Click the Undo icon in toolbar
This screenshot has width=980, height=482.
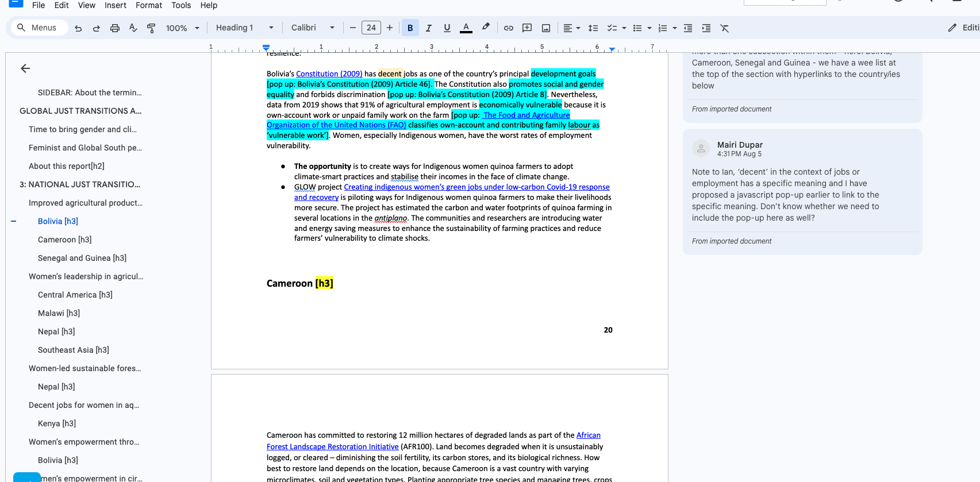(78, 28)
